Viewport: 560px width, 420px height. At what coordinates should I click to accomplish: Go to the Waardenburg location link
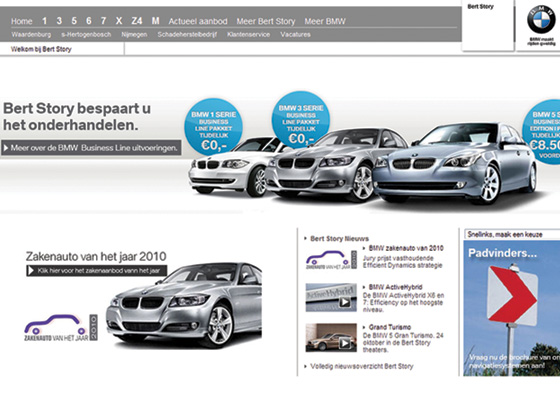[x=31, y=35]
